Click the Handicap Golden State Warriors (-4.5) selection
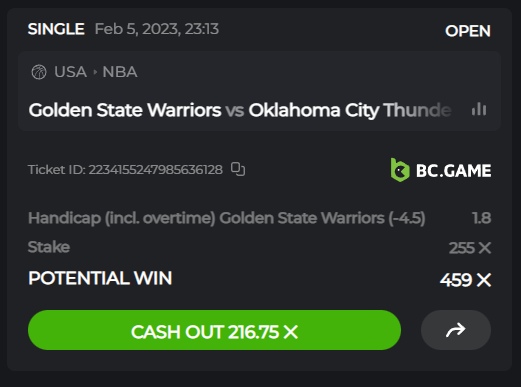The image size is (521, 387). [227, 218]
